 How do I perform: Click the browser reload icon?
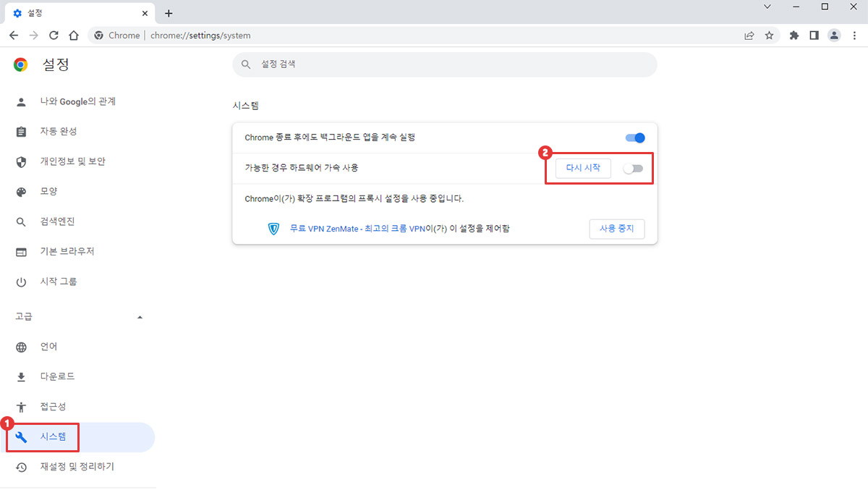(x=54, y=35)
